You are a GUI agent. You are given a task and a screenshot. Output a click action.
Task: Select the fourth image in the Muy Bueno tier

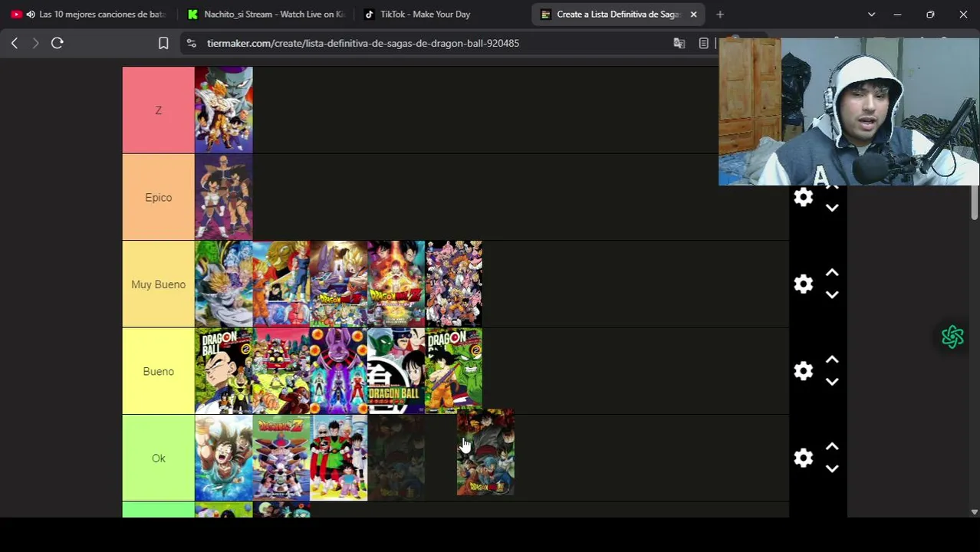tap(396, 284)
